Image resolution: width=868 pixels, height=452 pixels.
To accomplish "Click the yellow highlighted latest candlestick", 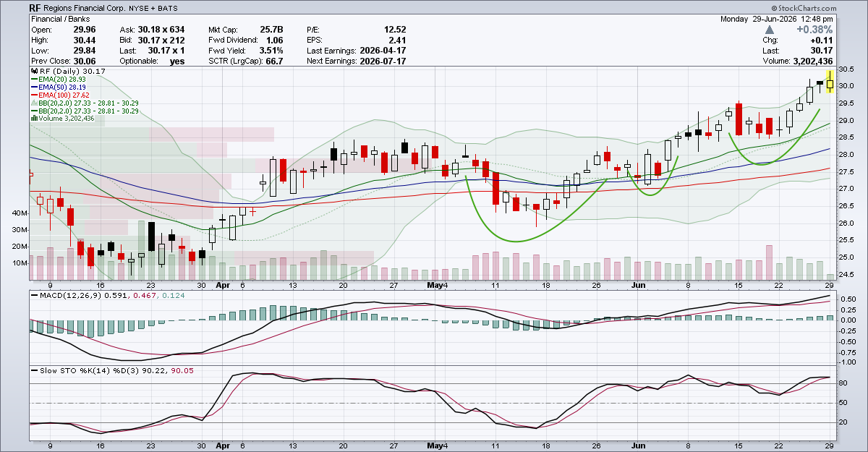I will pyautogui.click(x=830, y=83).
